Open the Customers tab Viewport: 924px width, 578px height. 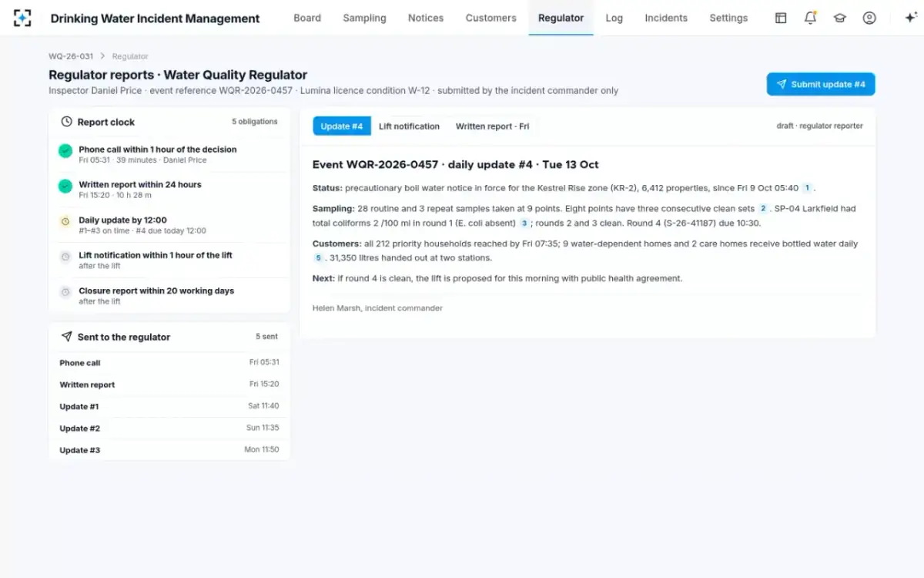(x=490, y=18)
